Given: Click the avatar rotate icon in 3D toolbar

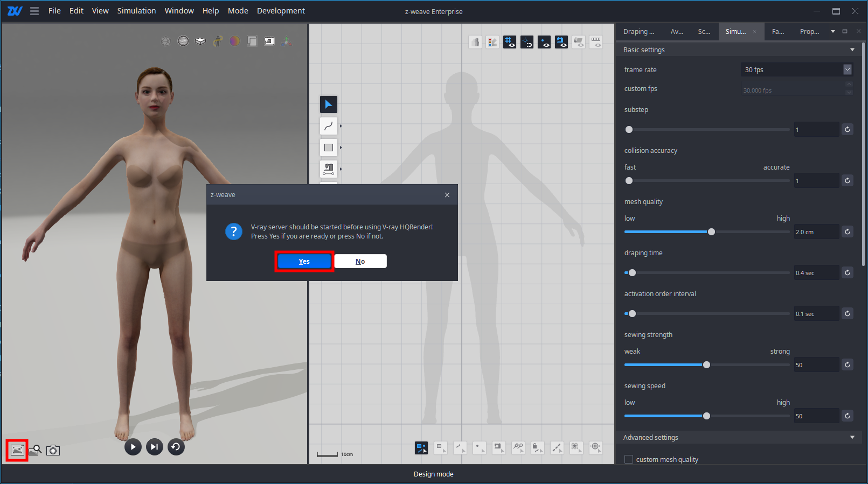Looking at the screenshot, I should tap(218, 41).
